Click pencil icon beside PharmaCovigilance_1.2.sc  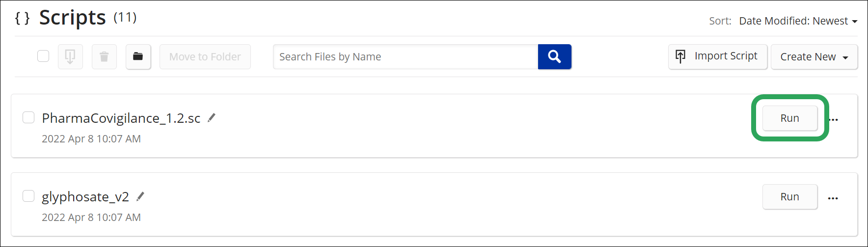click(212, 118)
